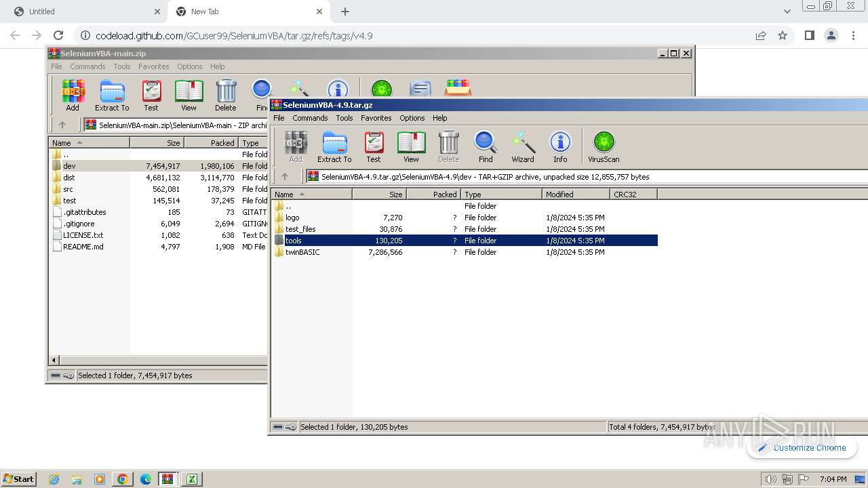
Task: Open Internet Explorer from taskbar
Action: coord(54,479)
